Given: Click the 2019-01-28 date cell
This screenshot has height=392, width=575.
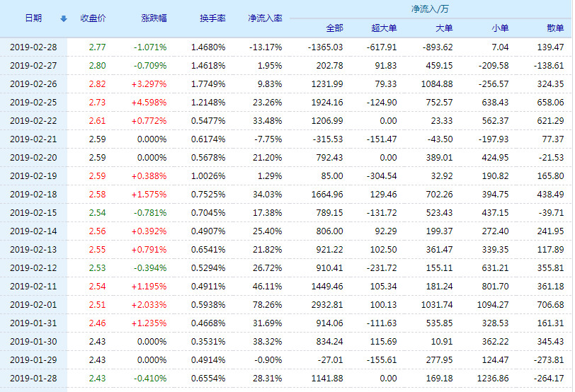Looking at the screenshot, I should point(33,378).
